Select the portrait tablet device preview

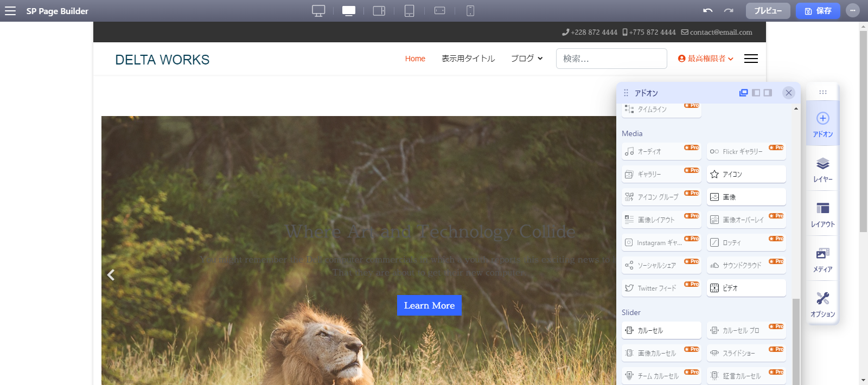(410, 11)
